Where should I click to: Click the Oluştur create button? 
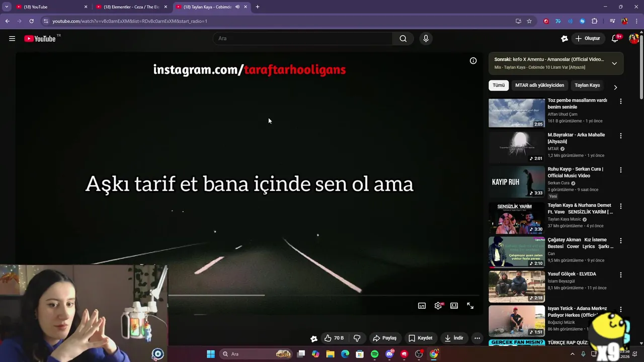pyautogui.click(x=588, y=39)
